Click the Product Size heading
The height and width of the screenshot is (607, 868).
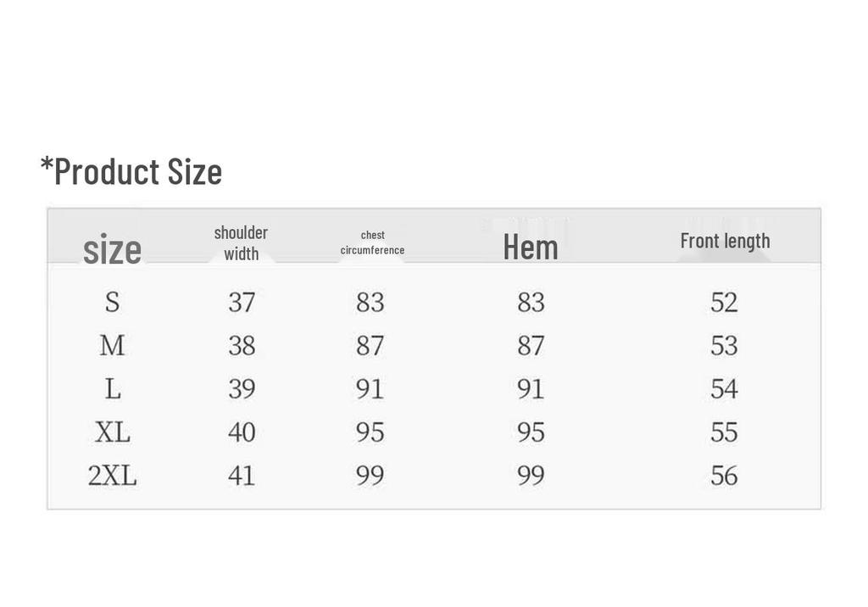(131, 171)
